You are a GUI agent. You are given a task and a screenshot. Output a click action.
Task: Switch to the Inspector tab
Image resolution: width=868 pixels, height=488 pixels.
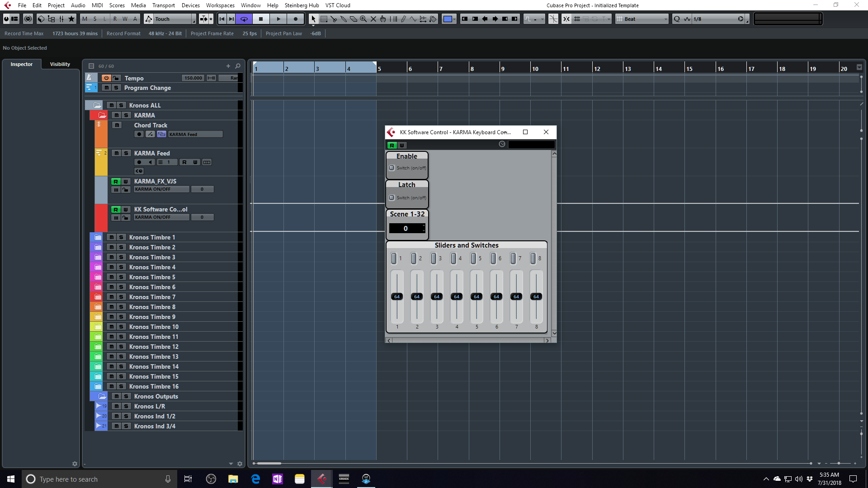[22, 64]
